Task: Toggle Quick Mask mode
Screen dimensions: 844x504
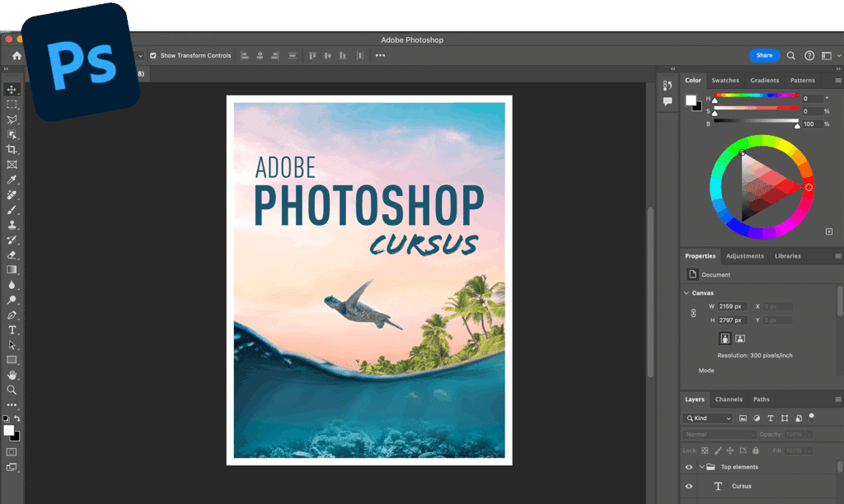Action: coord(12,452)
